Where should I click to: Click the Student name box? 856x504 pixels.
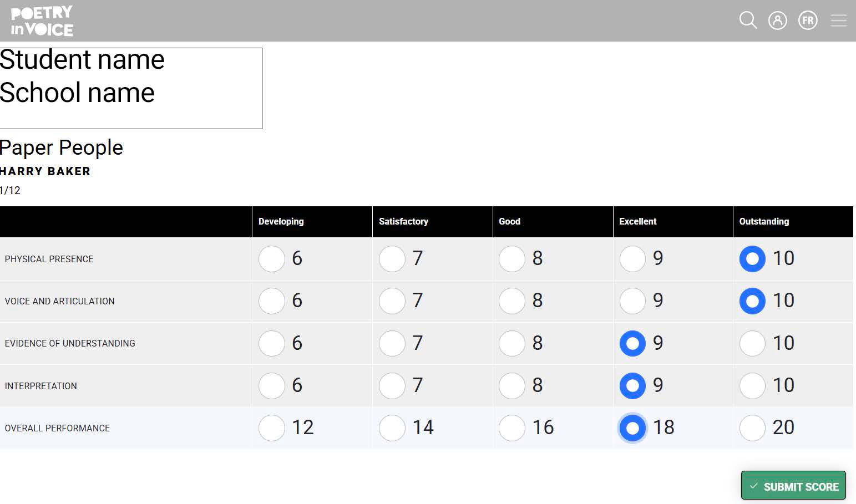point(130,88)
